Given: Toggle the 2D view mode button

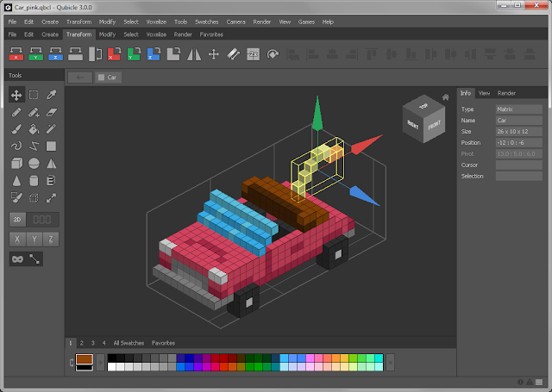Looking at the screenshot, I should pyautogui.click(x=17, y=220).
